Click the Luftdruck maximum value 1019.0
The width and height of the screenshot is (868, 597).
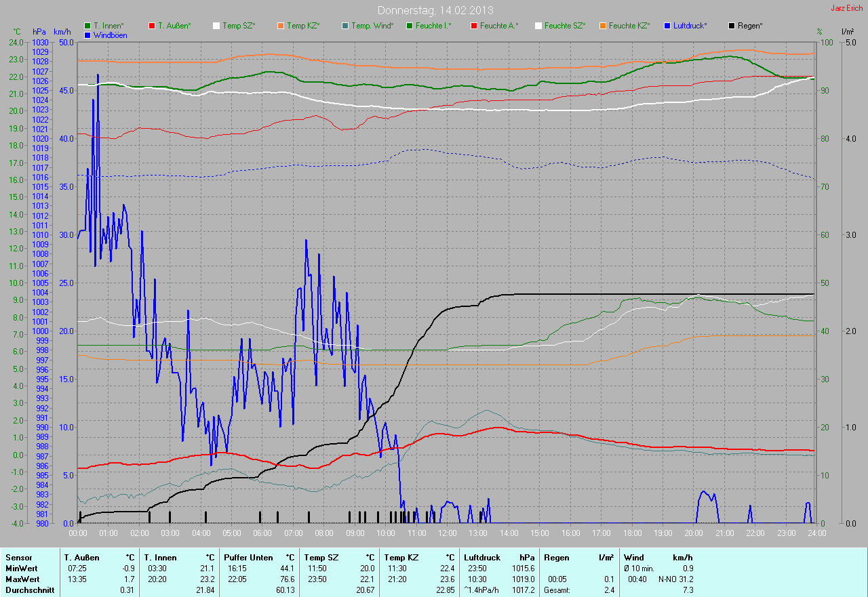click(523, 579)
